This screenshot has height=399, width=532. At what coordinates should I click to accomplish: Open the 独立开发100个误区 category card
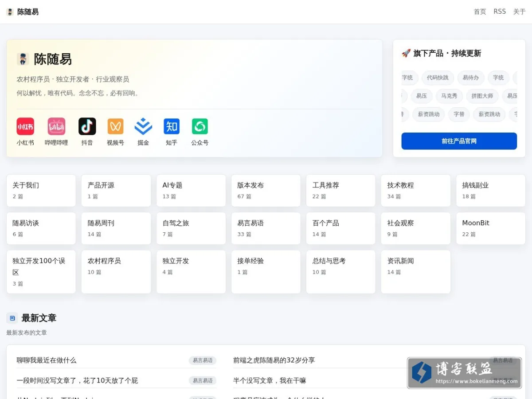click(41, 272)
